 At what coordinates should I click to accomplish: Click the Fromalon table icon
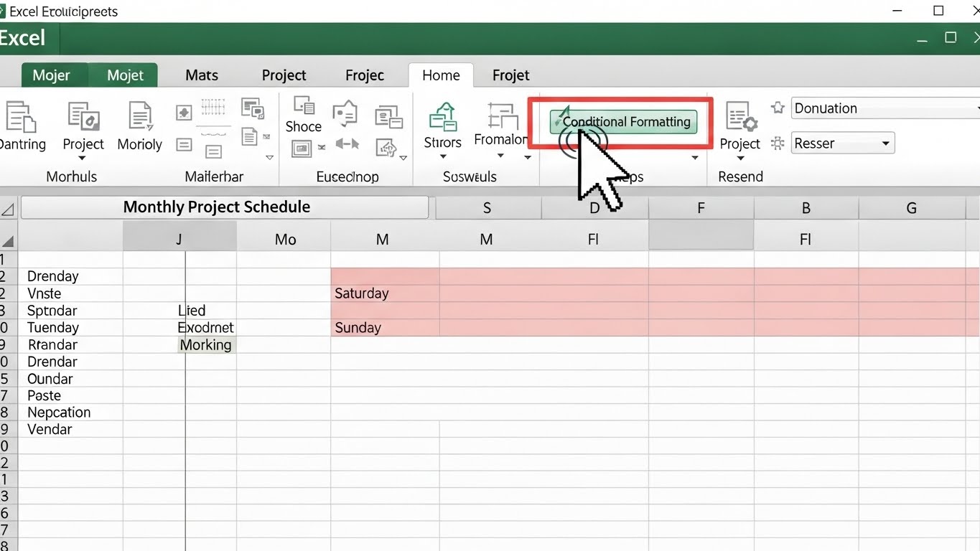[501, 116]
